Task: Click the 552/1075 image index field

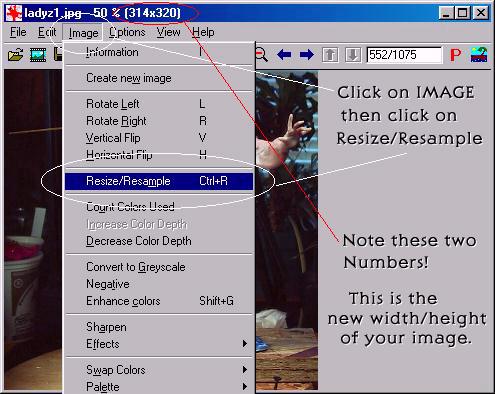Action: [404, 55]
